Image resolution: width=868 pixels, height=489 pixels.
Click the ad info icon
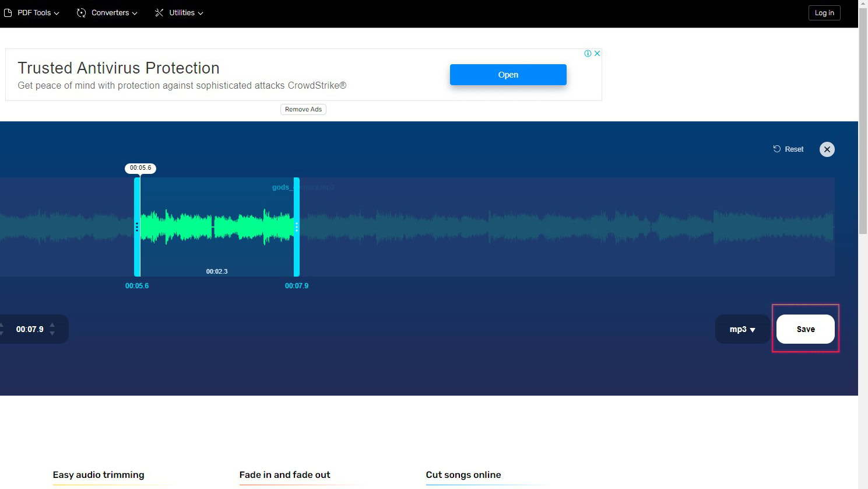[588, 54]
